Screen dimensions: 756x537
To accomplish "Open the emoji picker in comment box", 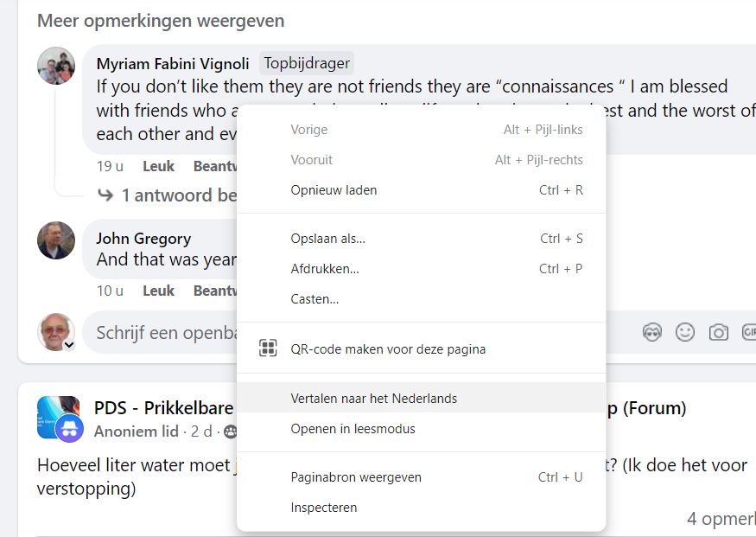I will 685,332.
